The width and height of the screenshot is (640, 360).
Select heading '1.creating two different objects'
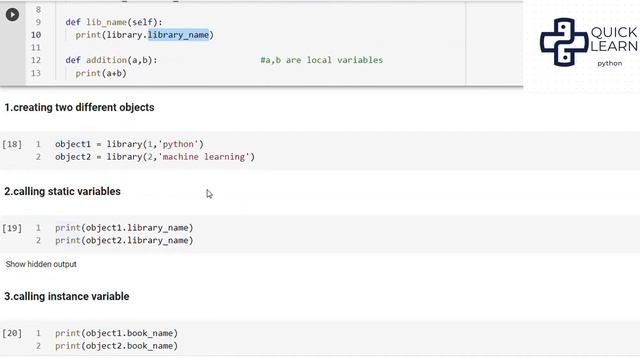79,107
